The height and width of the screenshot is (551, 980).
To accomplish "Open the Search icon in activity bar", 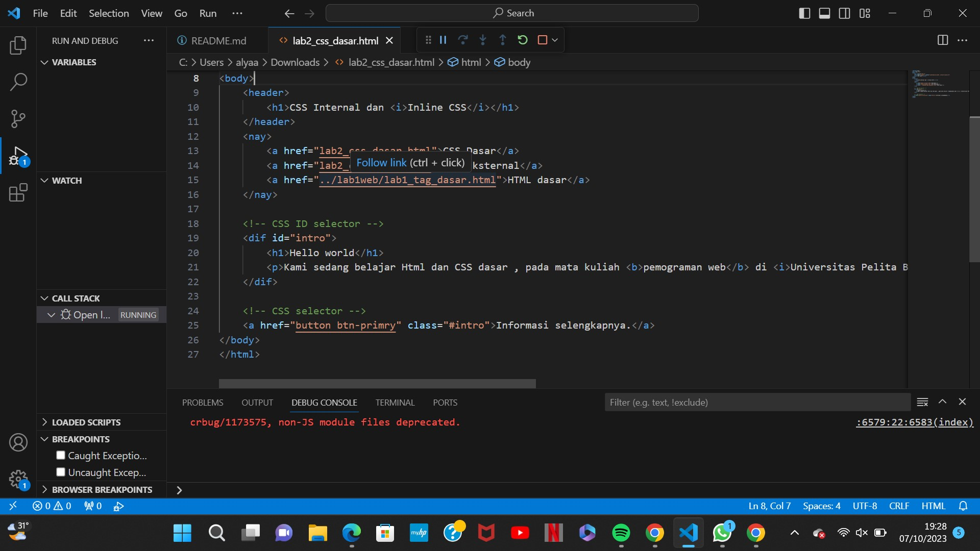I will (x=18, y=82).
